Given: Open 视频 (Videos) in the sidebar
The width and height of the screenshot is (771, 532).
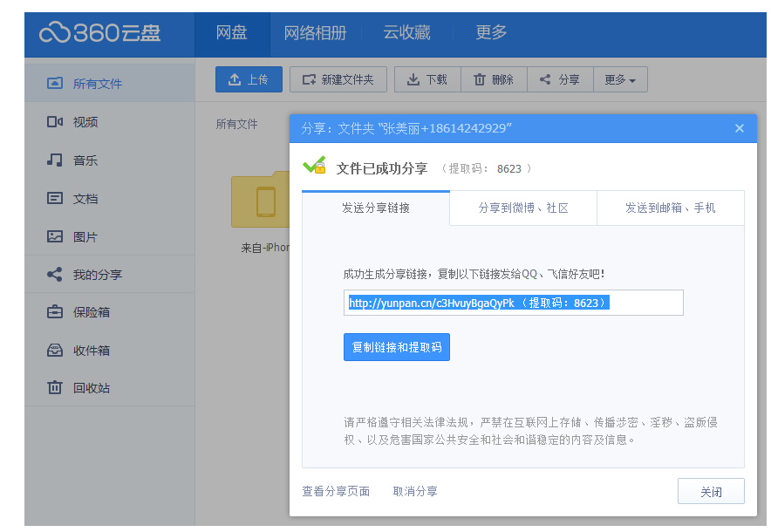Looking at the screenshot, I should 85,122.
